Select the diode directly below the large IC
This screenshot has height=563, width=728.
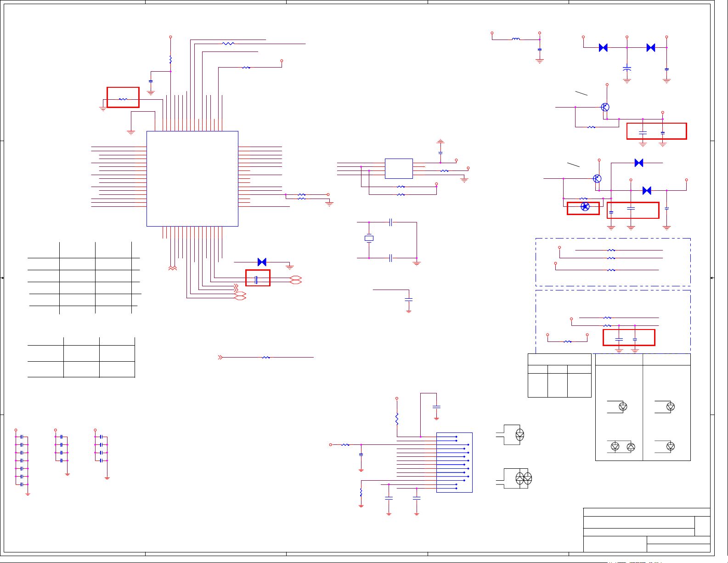point(262,262)
